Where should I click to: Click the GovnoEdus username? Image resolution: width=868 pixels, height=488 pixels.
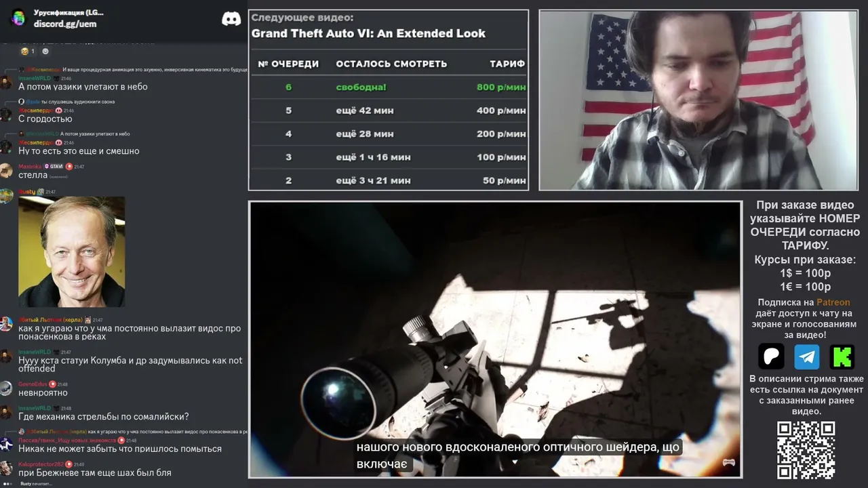[x=33, y=384]
